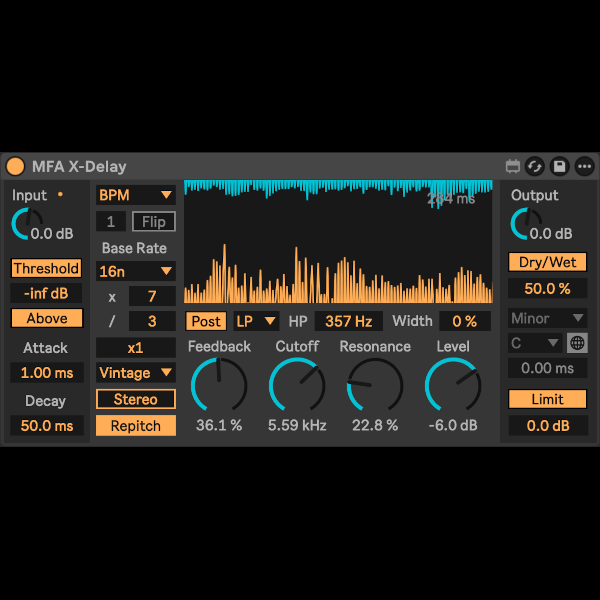Screen dimensions: 600x600
Task: Click the hot-swap preset icon
Action: click(535, 166)
